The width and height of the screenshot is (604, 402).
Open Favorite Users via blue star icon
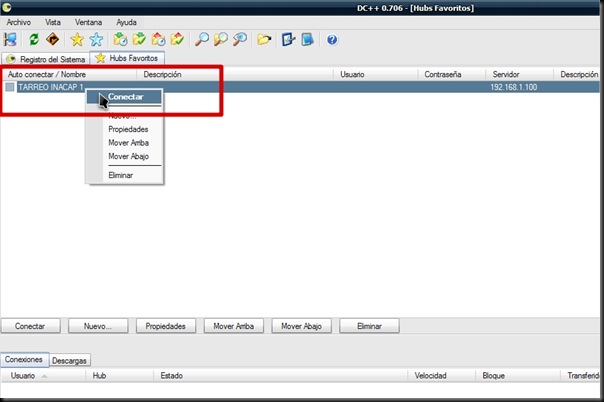pos(96,39)
